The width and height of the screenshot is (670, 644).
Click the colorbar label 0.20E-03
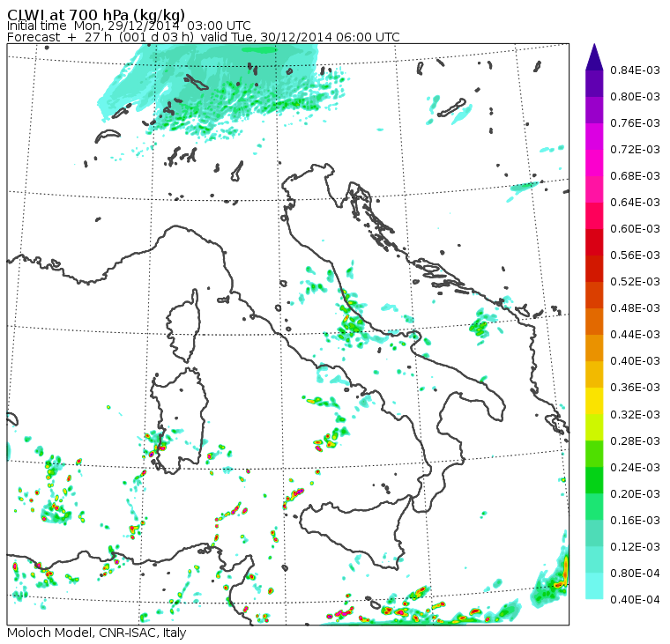click(635, 494)
